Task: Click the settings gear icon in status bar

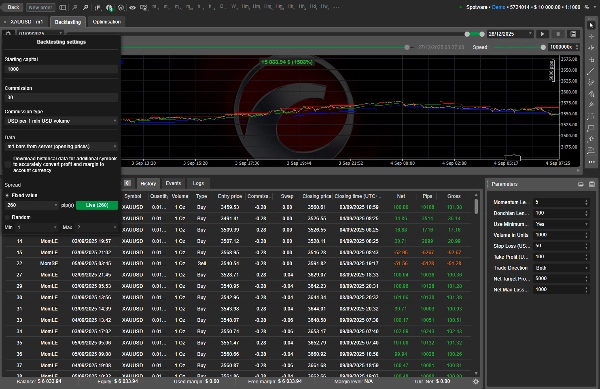Action: click(476, 381)
